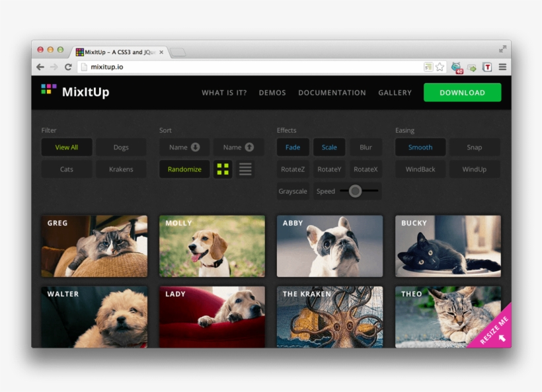Click the green DOWNLOAD button

[462, 93]
